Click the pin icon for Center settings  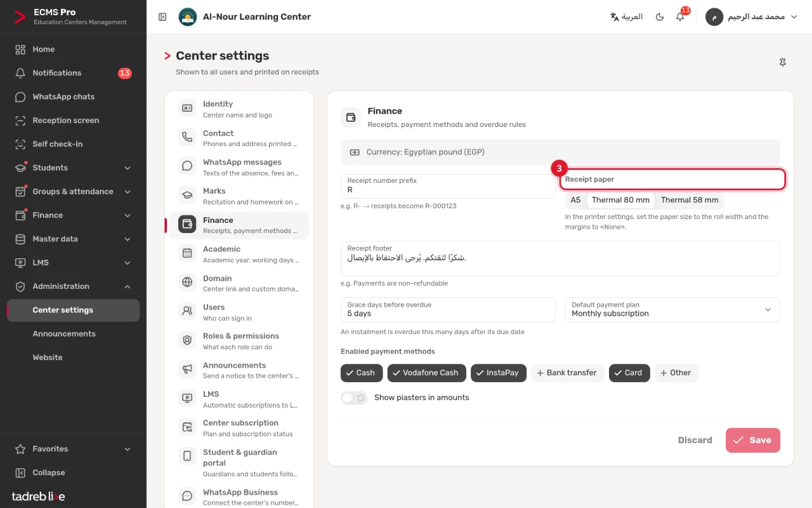(x=783, y=62)
